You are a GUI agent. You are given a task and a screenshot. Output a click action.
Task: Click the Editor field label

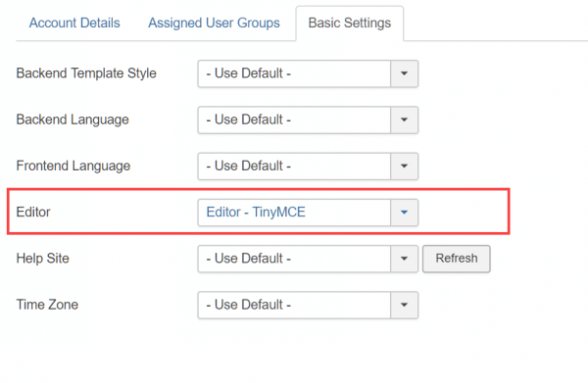[x=33, y=213]
